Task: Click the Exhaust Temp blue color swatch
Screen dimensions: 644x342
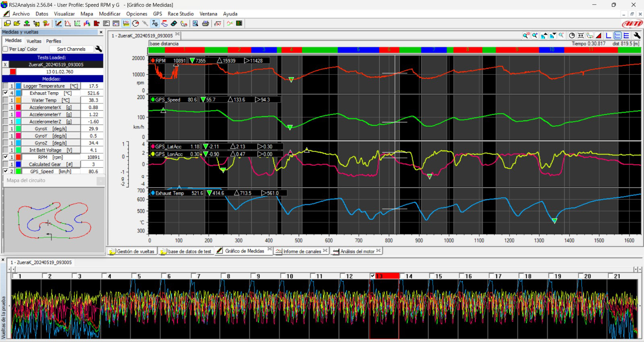Action: pos(19,93)
